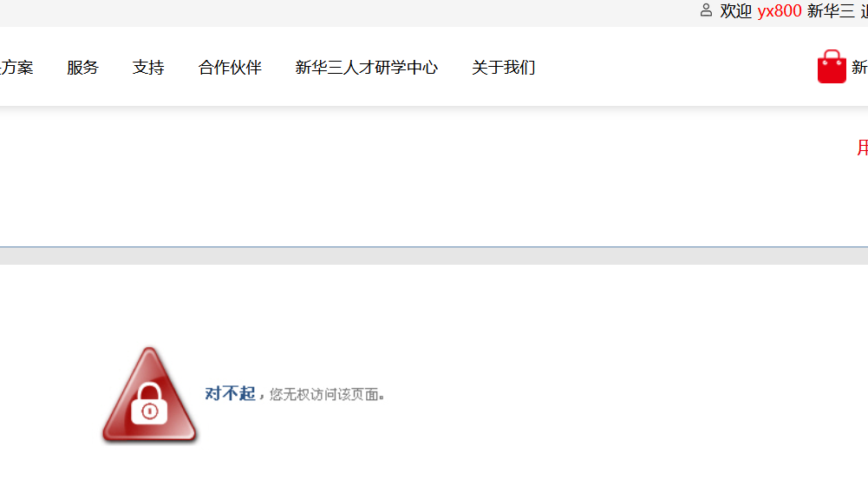Click the red shopping bag icon

coord(832,67)
